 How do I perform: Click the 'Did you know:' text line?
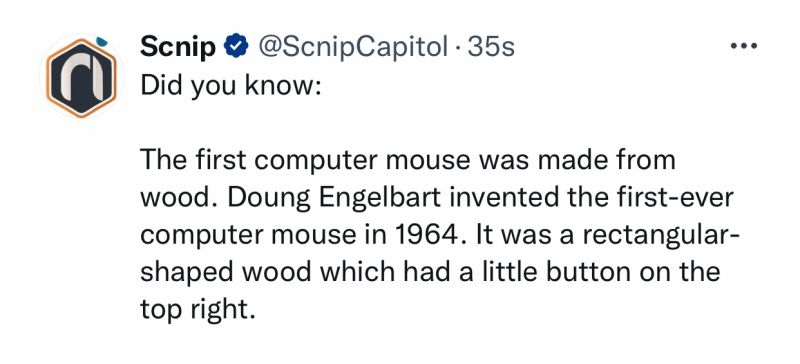point(231,87)
